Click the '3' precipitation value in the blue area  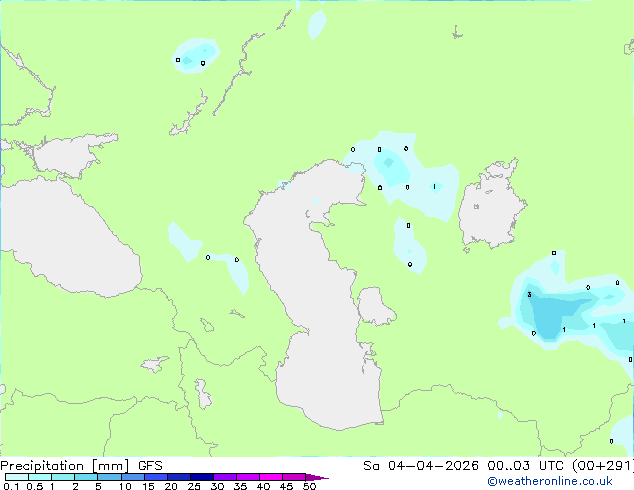pyautogui.click(x=529, y=295)
